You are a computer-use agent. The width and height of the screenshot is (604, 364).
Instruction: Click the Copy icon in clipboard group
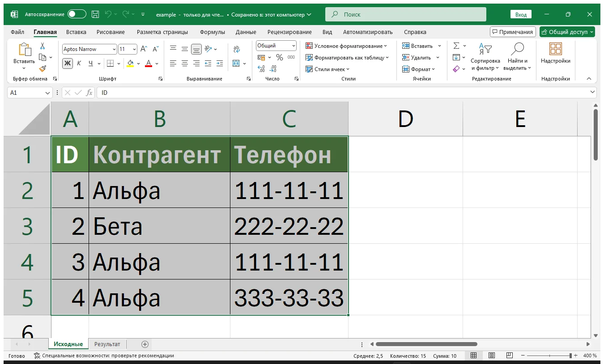[43, 57]
